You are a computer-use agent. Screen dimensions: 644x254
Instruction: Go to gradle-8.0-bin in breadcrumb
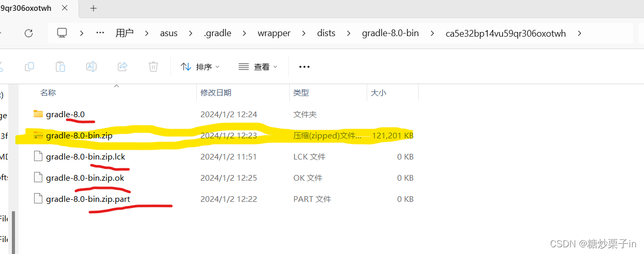[x=390, y=33]
